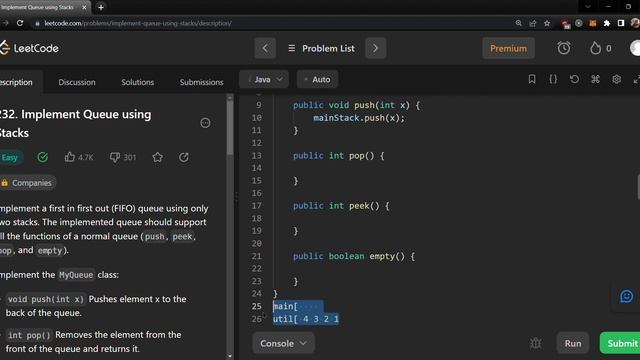Open the browser extensions puzzle icon
Screen dimensions: 640x360
pyautogui.click(x=607, y=23)
